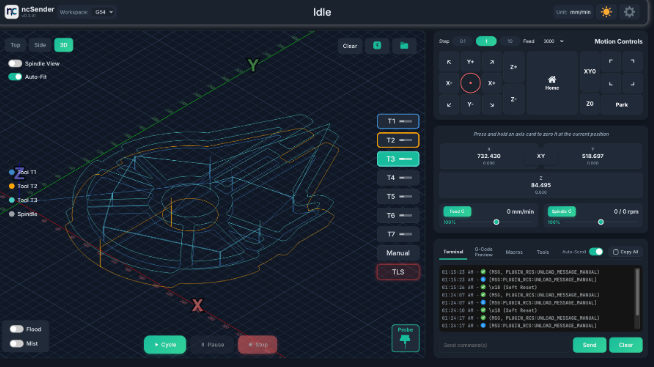Screen dimensions: 654x367
Task: Toggle Flood coolant switch
Action: pyautogui.click(x=16, y=329)
